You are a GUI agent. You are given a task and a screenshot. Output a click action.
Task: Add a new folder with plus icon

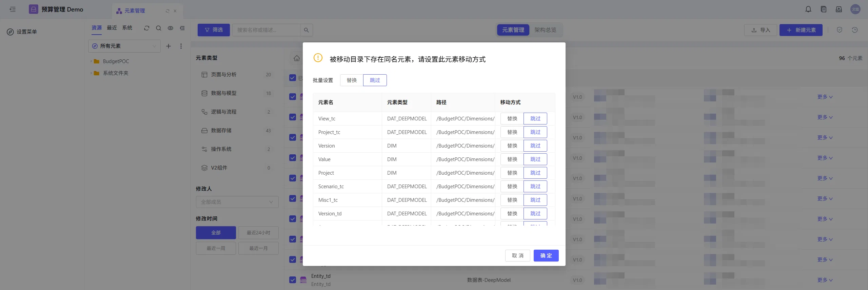pyautogui.click(x=169, y=46)
